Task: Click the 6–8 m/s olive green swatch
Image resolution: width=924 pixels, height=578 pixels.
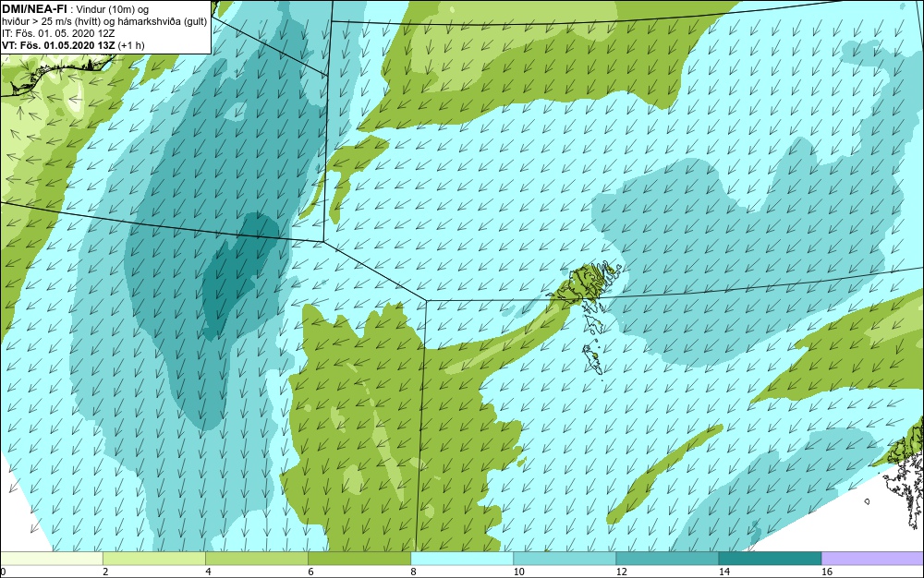Action: click(359, 559)
